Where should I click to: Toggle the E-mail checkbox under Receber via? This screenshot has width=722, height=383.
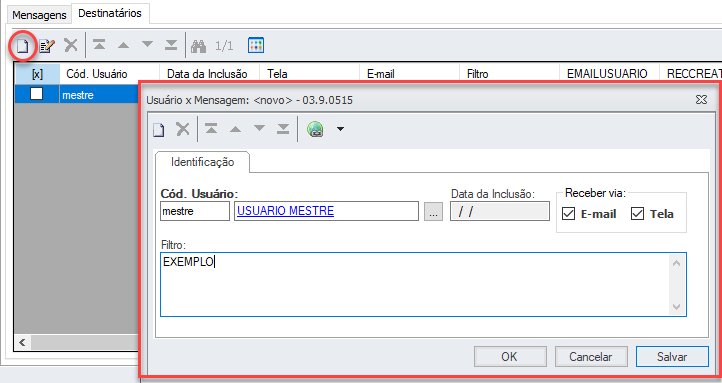point(569,214)
